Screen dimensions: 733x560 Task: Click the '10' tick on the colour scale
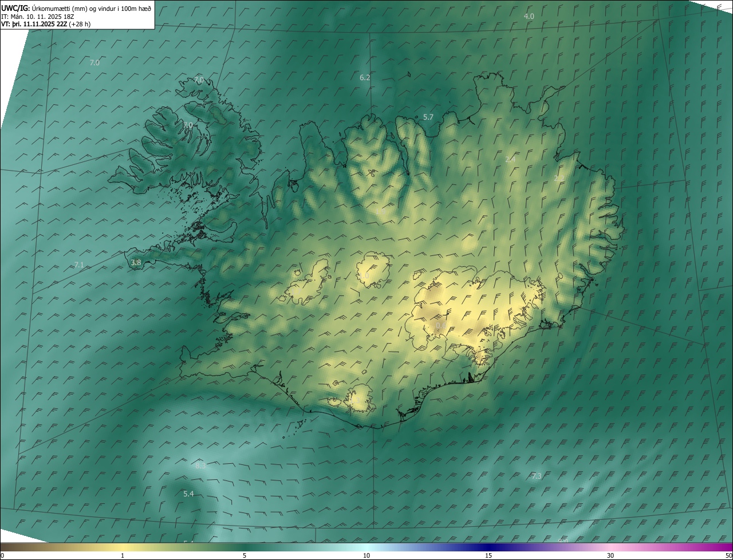[366, 556]
